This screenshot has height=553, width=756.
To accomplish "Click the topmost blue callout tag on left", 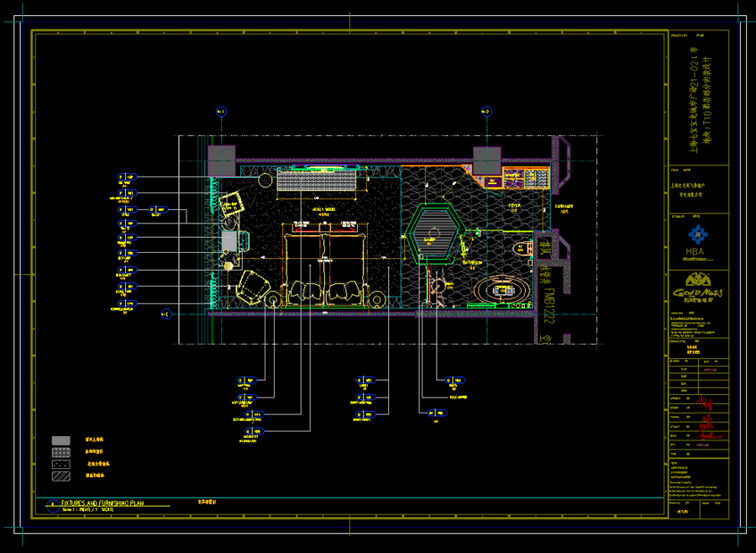I will coord(128,177).
